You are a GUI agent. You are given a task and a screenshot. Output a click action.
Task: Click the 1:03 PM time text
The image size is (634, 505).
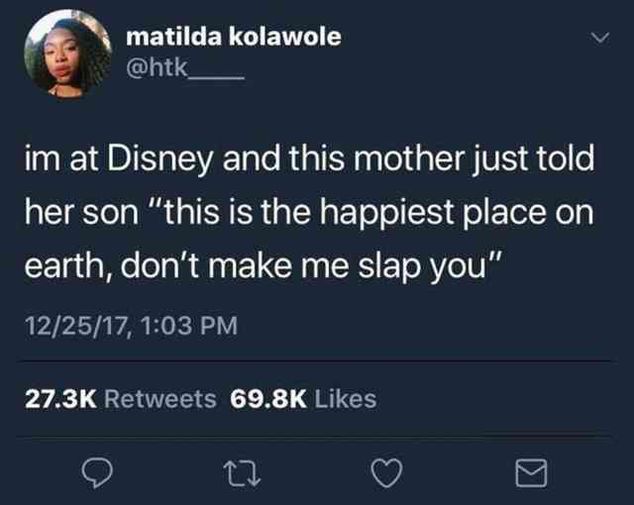tap(190, 325)
